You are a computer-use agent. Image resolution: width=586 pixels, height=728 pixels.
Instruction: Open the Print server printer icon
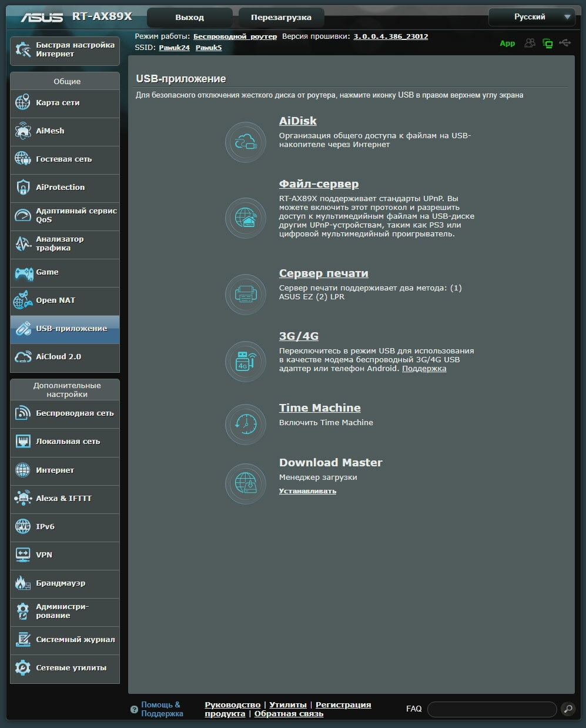point(246,294)
